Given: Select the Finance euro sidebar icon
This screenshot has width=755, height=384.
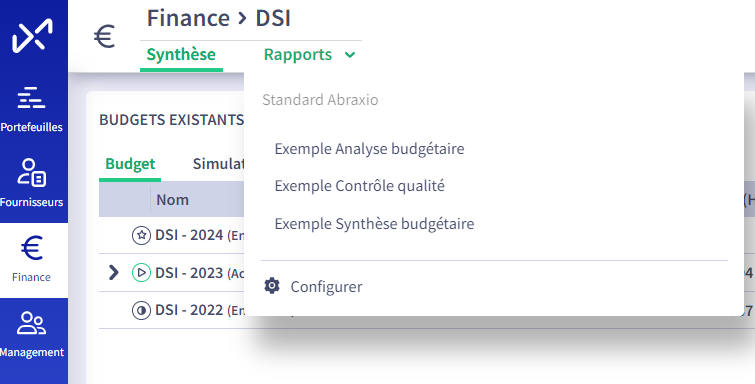Looking at the screenshot, I should [x=32, y=248].
